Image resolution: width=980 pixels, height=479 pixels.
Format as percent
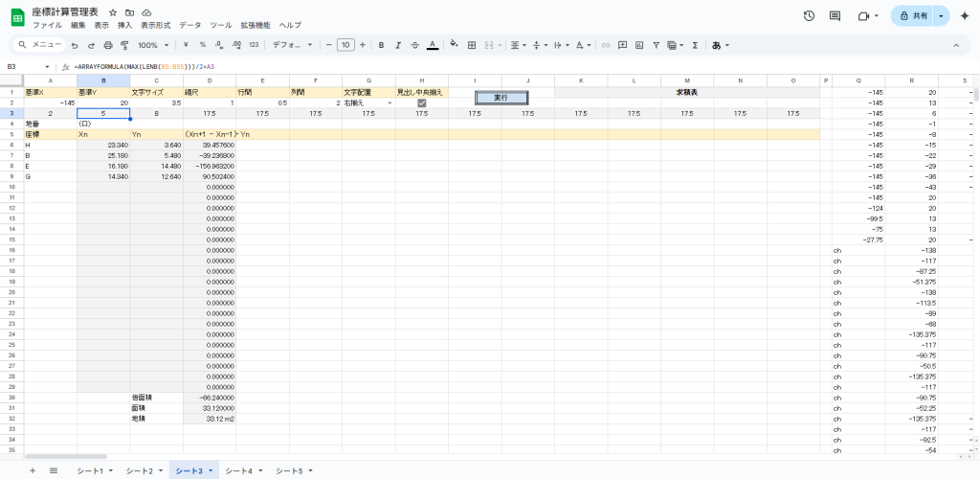click(203, 45)
